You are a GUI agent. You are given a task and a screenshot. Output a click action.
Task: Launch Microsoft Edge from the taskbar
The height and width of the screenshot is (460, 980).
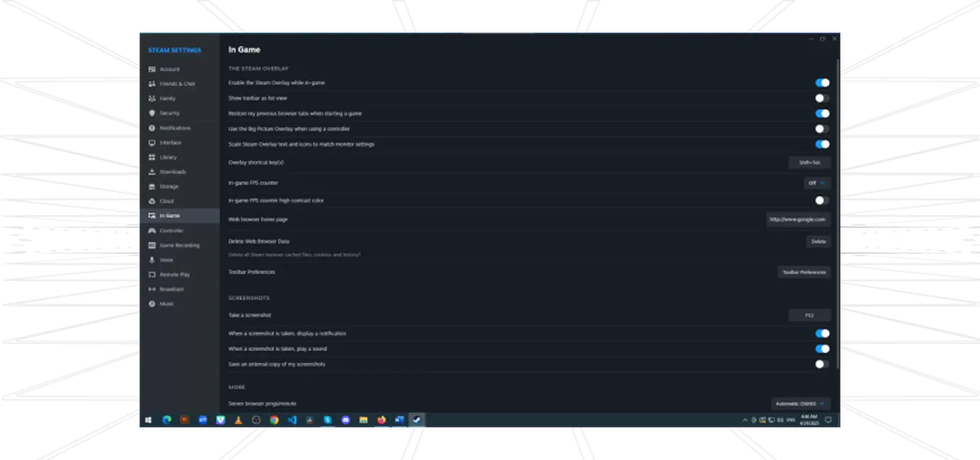(167, 420)
